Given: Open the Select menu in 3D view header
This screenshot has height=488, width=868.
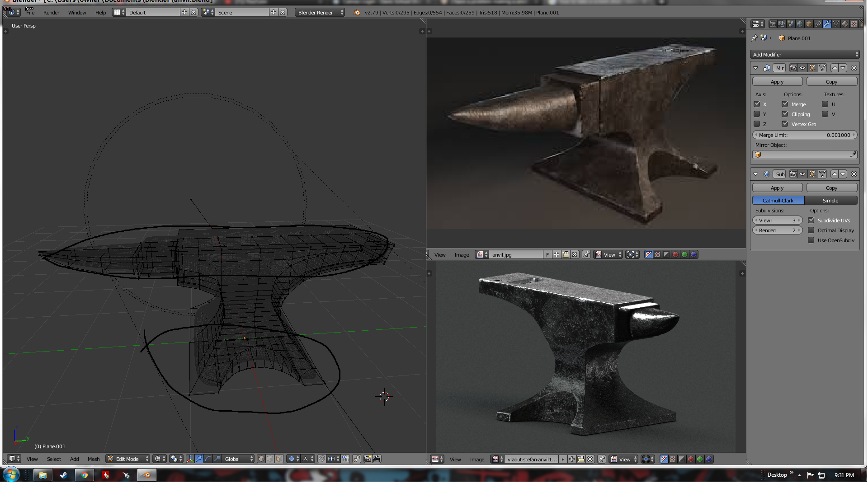Looking at the screenshot, I should coord(54,459).
